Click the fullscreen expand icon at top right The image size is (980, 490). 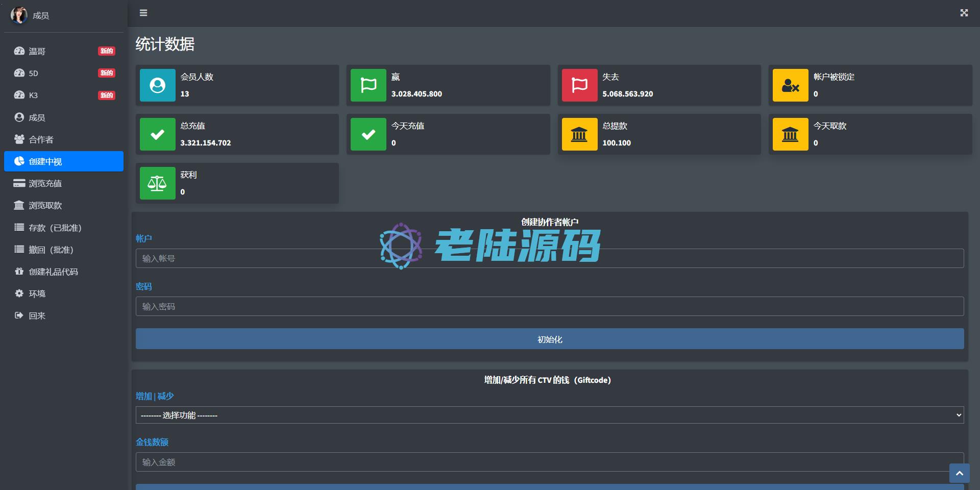click(964, 13)
